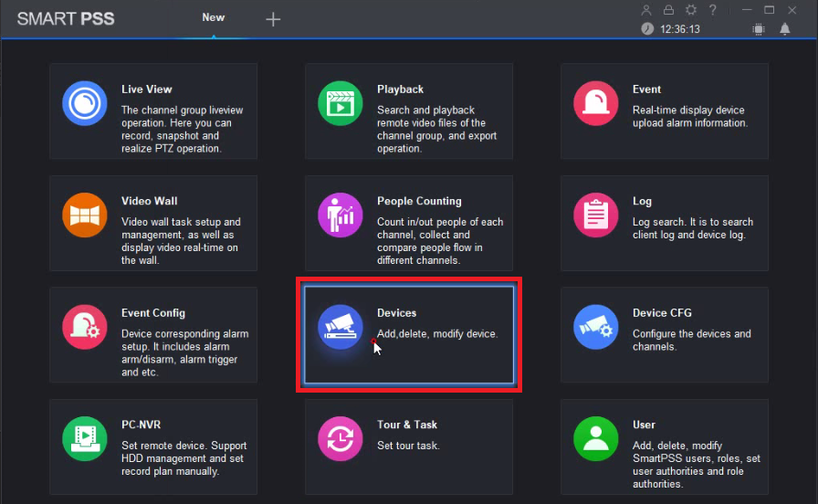Open the Log clipboard icon

596,215
